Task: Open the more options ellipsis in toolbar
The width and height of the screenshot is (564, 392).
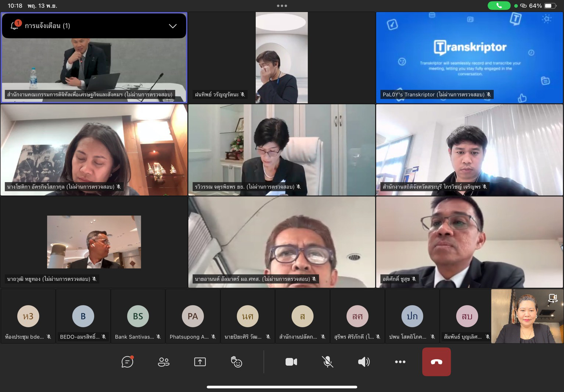Action: [x=400, y=362]
